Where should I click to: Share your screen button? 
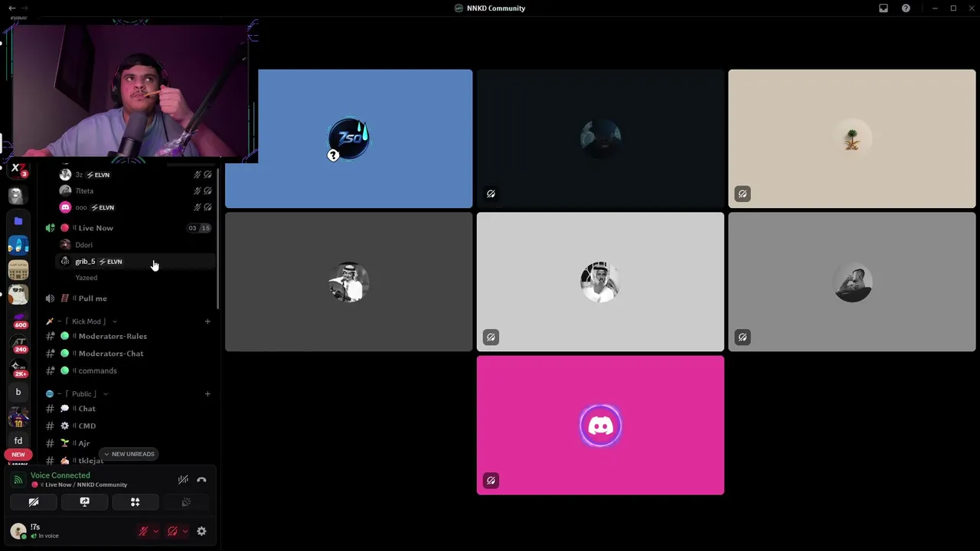click(x=84, y=502)
